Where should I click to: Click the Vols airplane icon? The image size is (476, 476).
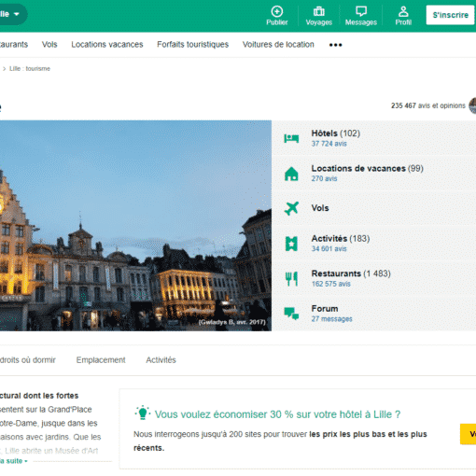click(291, 208)
